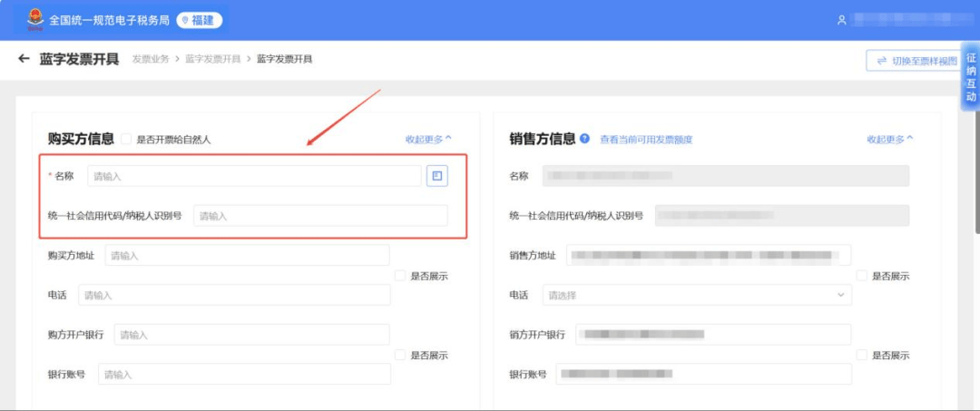Enable 是否展示 for buyer bank account
The image size is (980, 411).
400,355
